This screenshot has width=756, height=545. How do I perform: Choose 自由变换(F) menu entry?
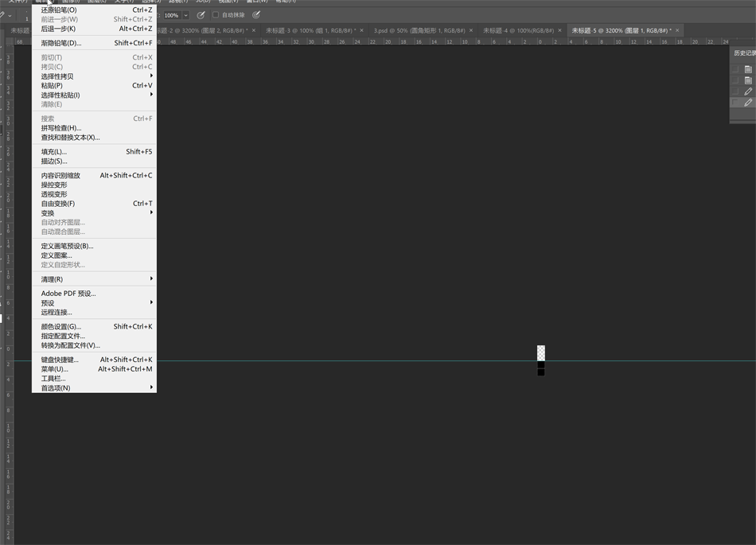click(94, 204)
